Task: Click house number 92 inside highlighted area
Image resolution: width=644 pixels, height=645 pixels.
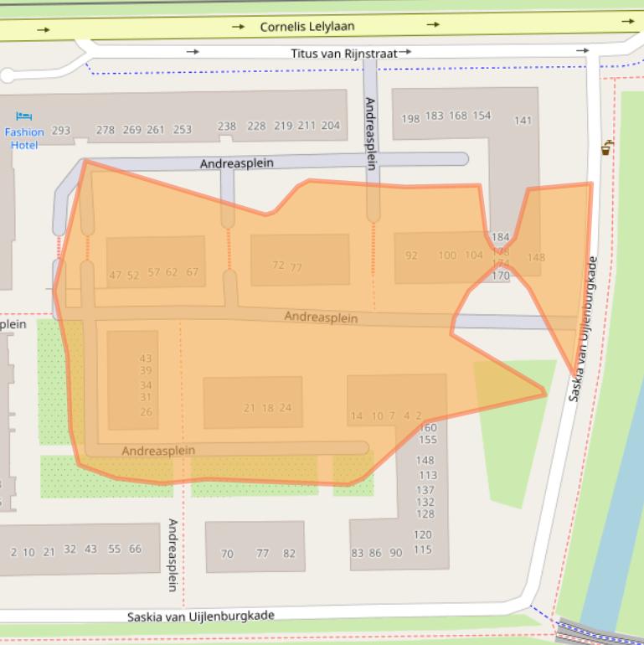Action: click(411, 256)
